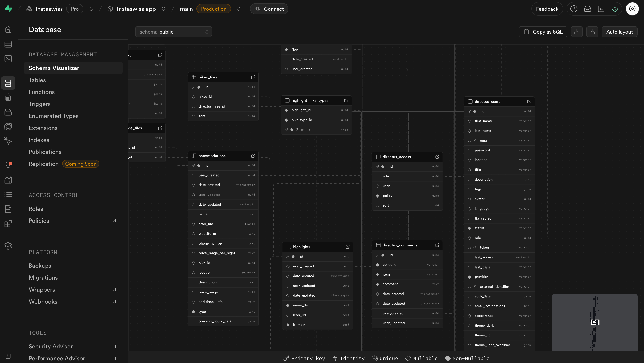
Task: Open the SQL Editor from the left sidebar
Action: (8, 59)
